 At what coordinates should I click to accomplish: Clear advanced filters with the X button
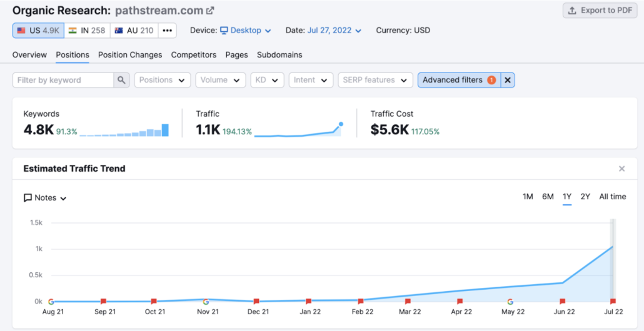(508, 80)
